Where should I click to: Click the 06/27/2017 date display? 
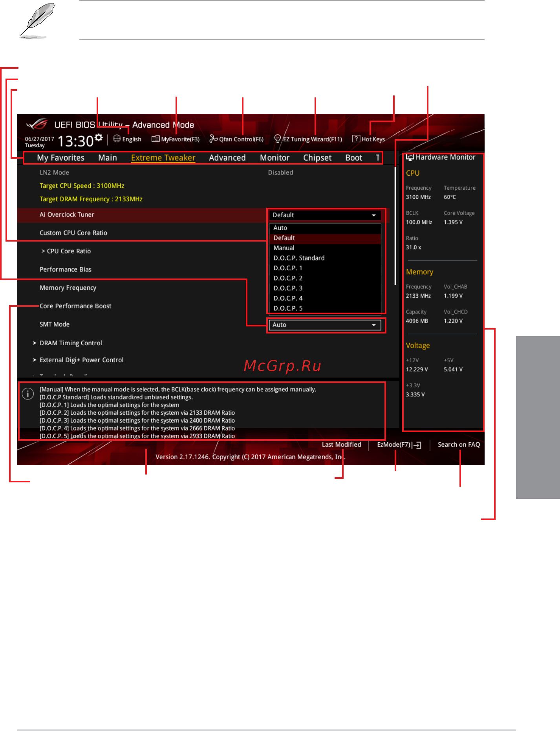click(x=40, y=139)
